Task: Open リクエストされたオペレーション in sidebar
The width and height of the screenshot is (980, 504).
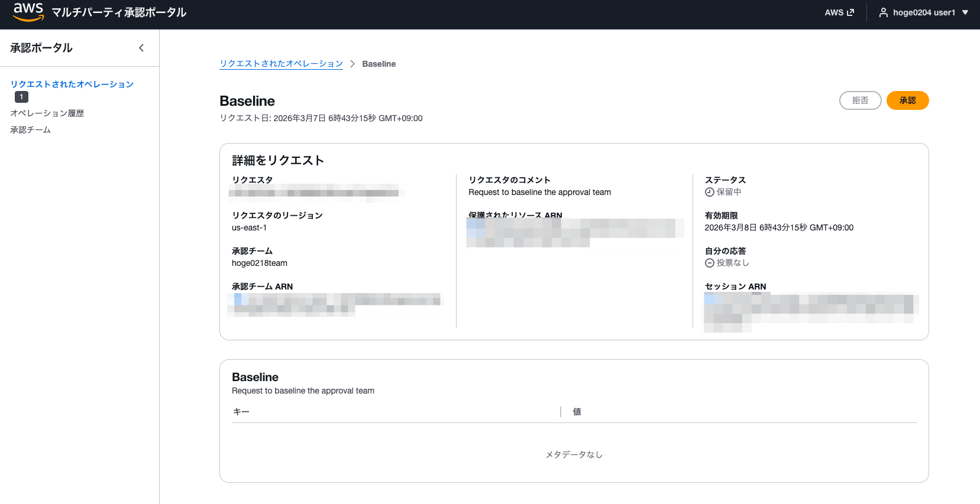Action: [72, 84]
